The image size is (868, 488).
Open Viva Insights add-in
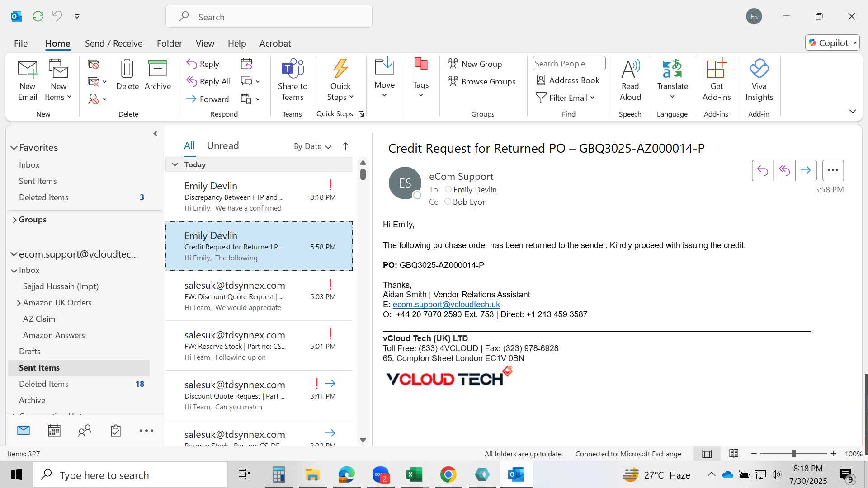(759, 80)
